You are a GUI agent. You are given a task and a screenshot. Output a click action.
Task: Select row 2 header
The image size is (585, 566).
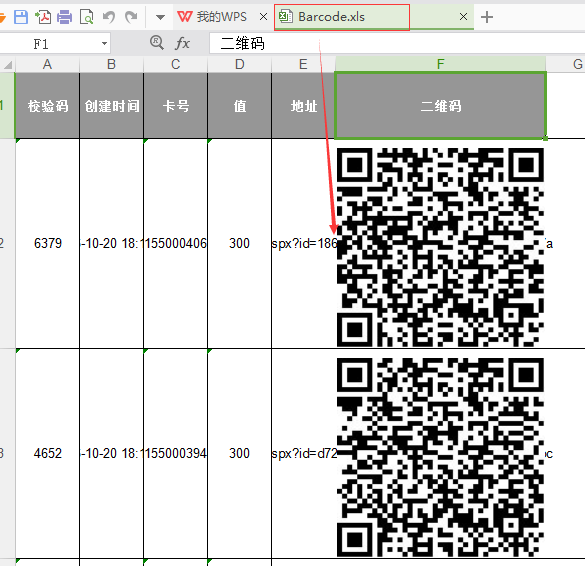[x=7, y=244]
